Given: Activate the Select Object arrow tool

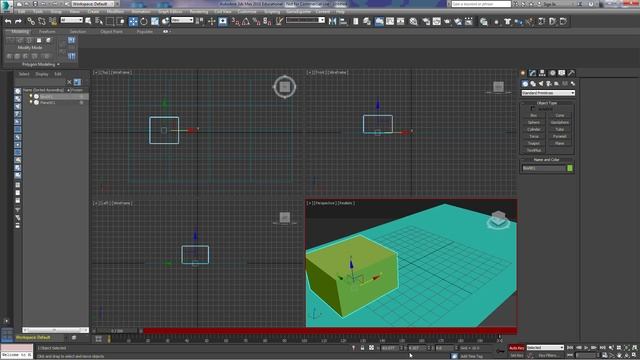Looking at the screenshot, I should [x=88, y=21].
